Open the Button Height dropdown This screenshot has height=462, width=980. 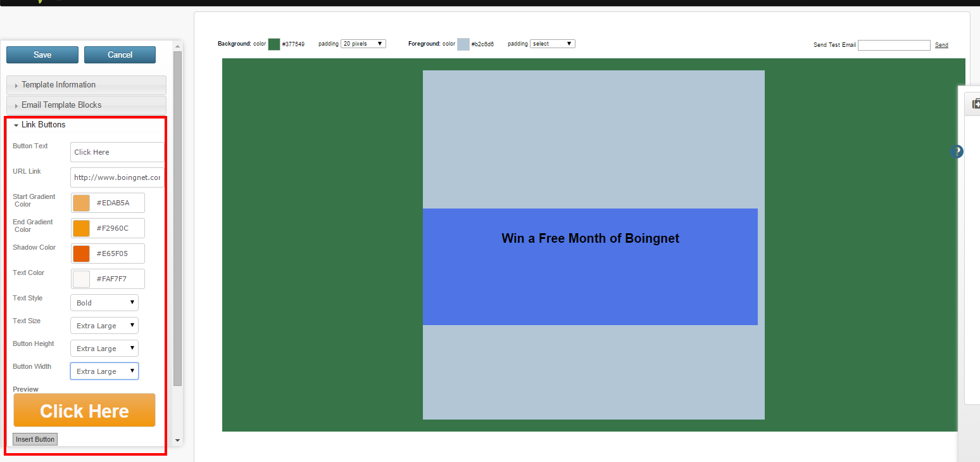(x=104, y=349)
